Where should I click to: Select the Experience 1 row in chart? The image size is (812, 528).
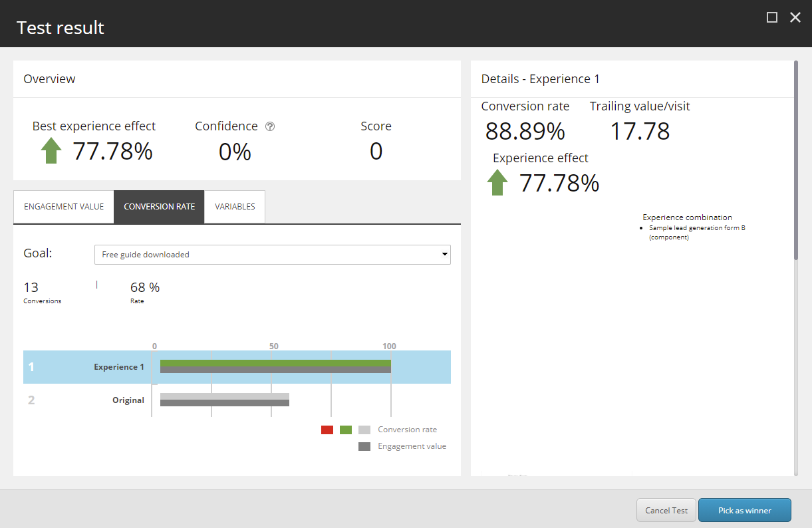coord(237,367)
